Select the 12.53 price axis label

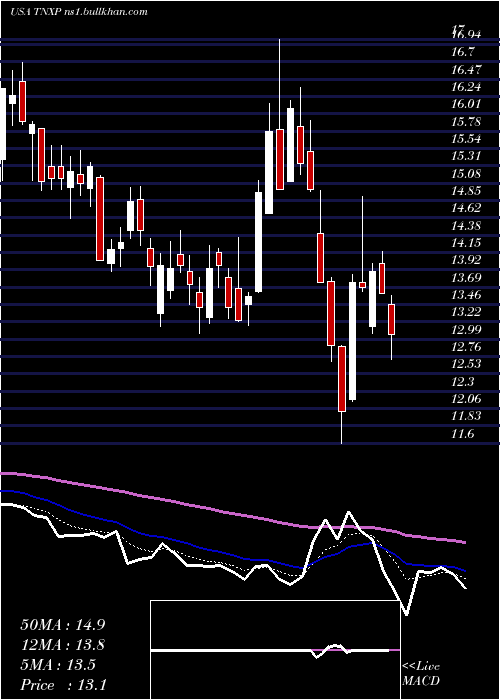pyautogui.click(x=467, y=364)
